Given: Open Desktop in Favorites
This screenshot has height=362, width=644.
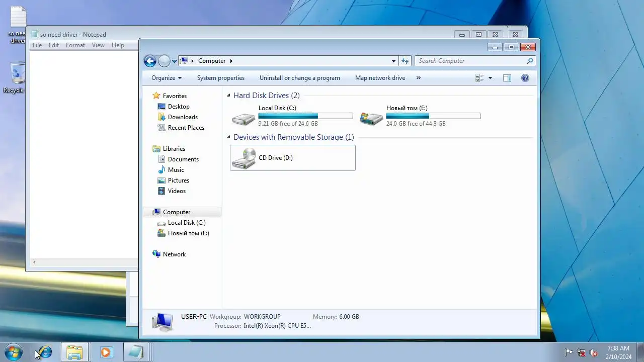Looking at the screenshot, I should 179,107.
